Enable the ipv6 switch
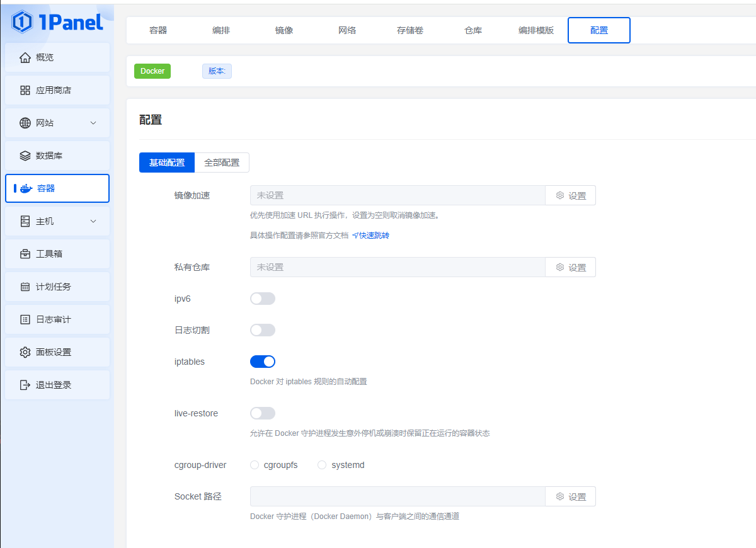The height and width of the screenshot is (548, 756). tap(263, 299)
